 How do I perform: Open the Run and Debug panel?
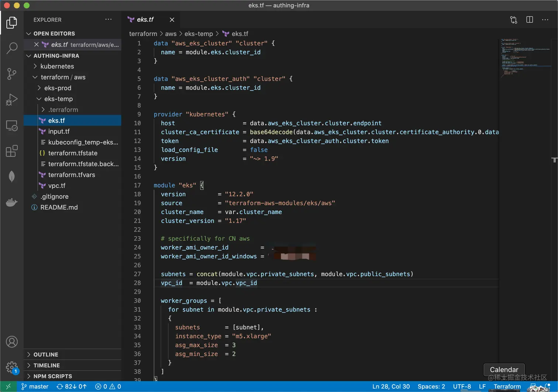[12, 100]
